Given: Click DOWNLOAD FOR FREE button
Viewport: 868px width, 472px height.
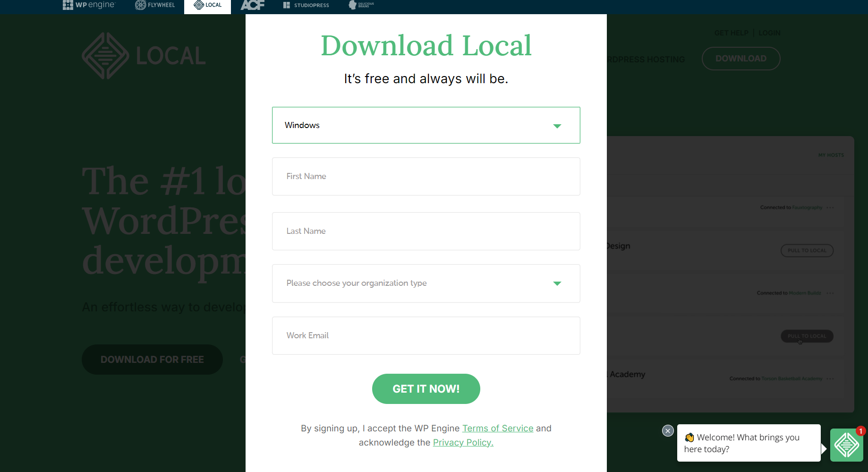Looking at the screenshot, I should click(152, 360).
